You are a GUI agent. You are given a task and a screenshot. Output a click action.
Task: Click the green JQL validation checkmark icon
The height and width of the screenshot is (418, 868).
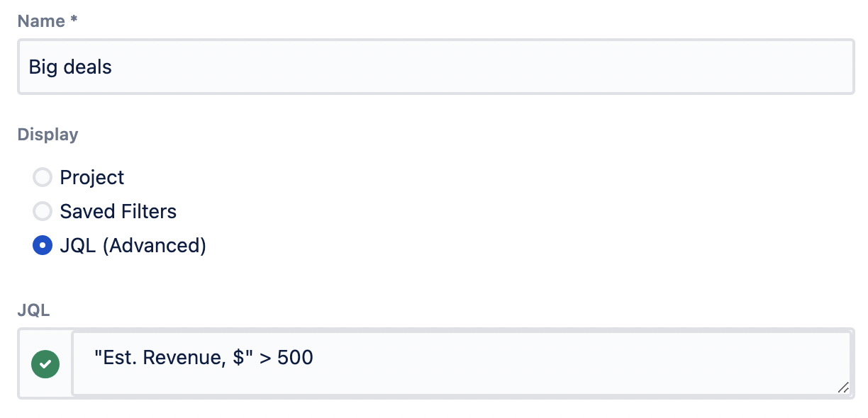tap(45, 364)
